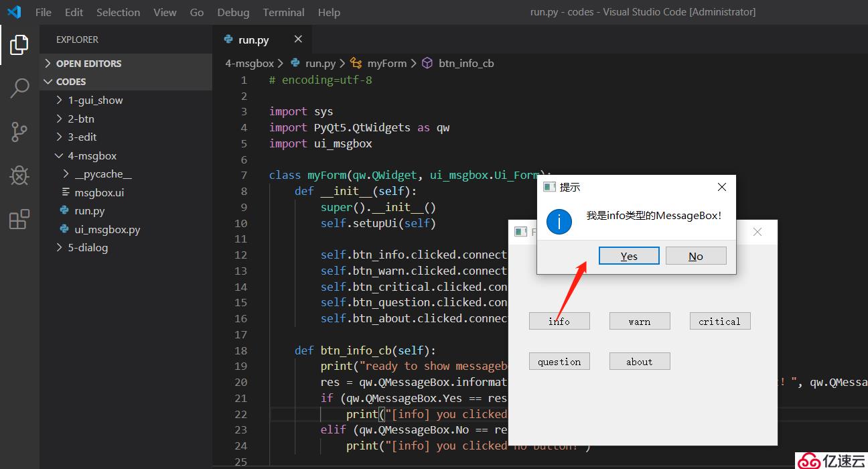This screenshot has width=868, height=469.
Task: Open the View menu
Action: [165, 12]
